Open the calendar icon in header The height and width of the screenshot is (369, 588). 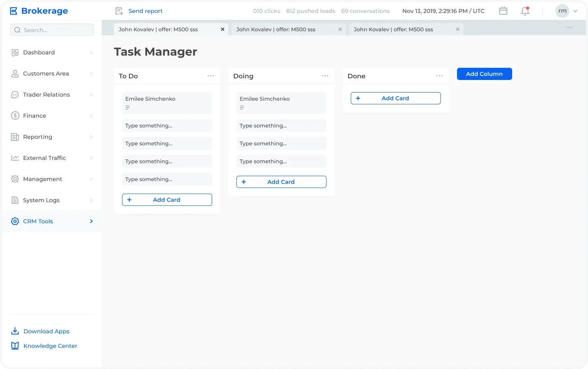(x=503, y=11)
